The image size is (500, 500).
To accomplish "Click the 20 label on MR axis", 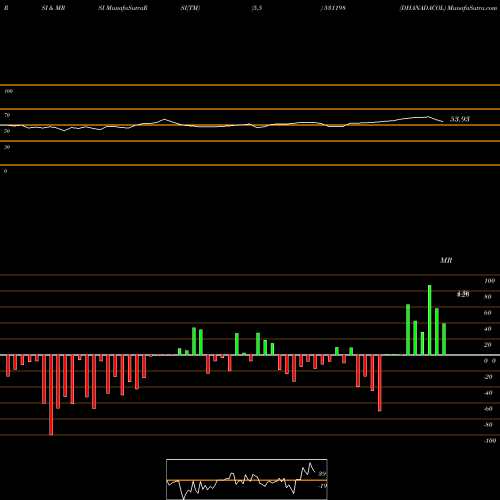I will click(488, 345).
